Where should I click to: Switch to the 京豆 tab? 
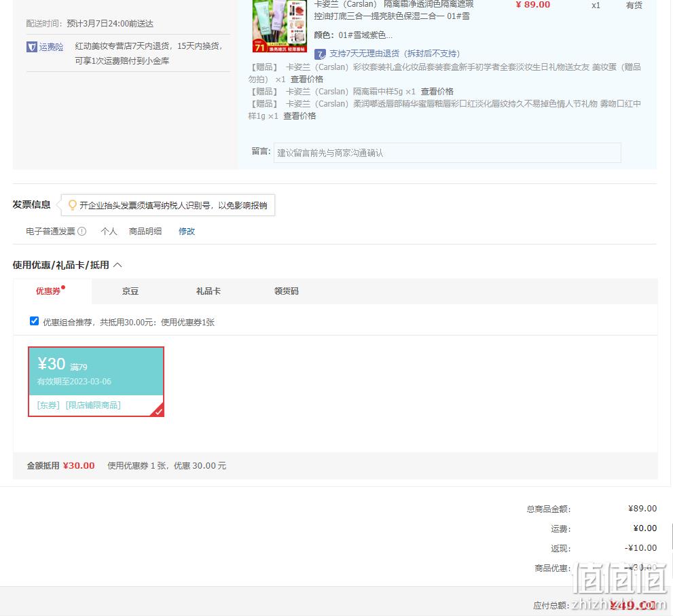coord(130,291)
